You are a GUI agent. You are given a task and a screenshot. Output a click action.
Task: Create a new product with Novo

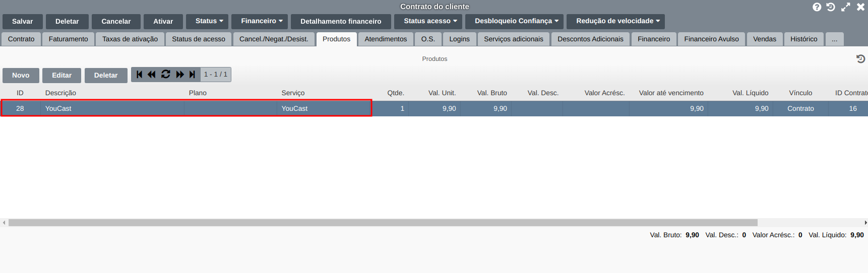click(21, 75)
